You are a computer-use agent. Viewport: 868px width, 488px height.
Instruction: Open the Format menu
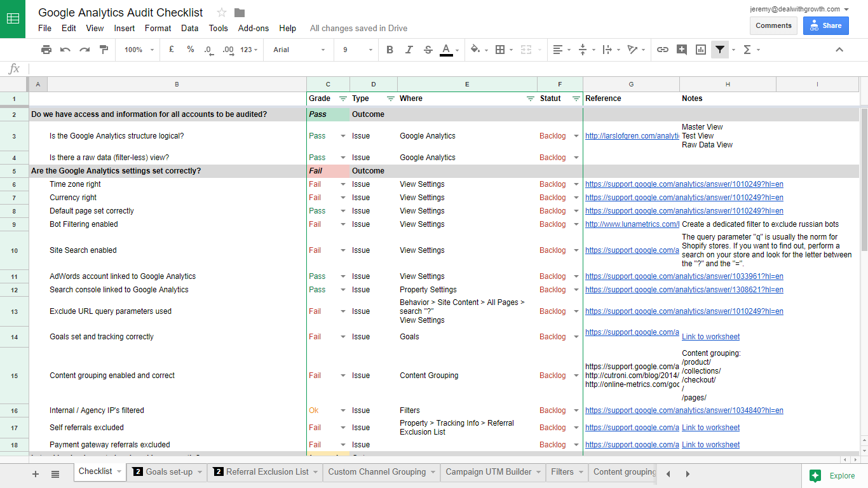(158, 28)
